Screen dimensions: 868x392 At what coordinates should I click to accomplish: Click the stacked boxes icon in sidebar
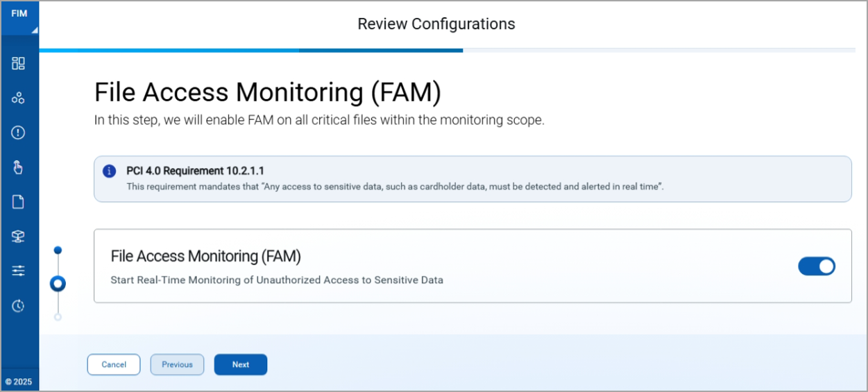tap(18, 237)
